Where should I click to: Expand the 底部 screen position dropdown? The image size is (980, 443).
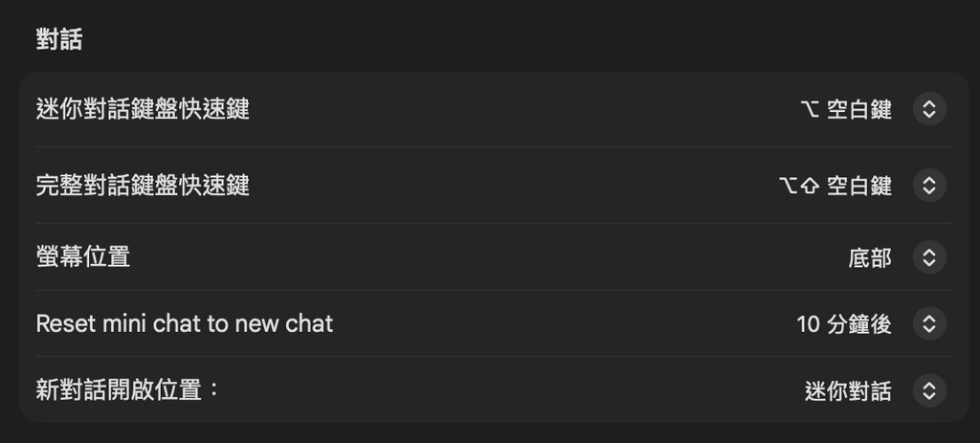coord(869,257)
